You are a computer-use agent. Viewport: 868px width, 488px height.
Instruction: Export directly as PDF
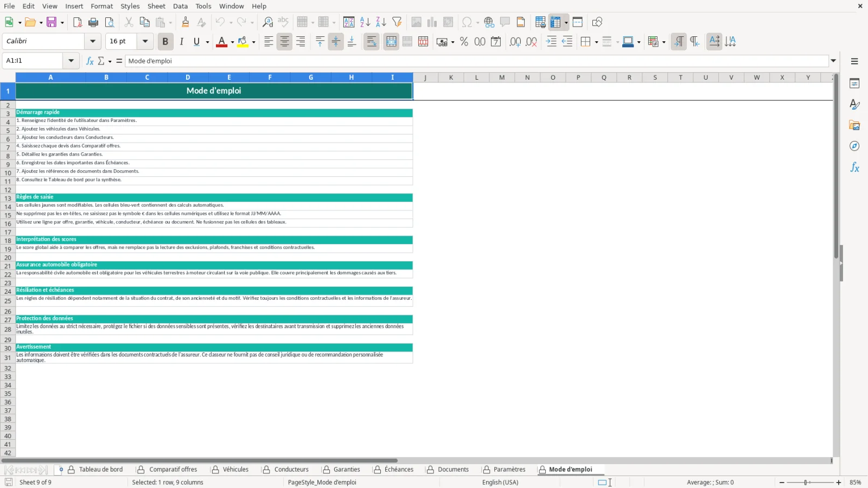(78, 22)
